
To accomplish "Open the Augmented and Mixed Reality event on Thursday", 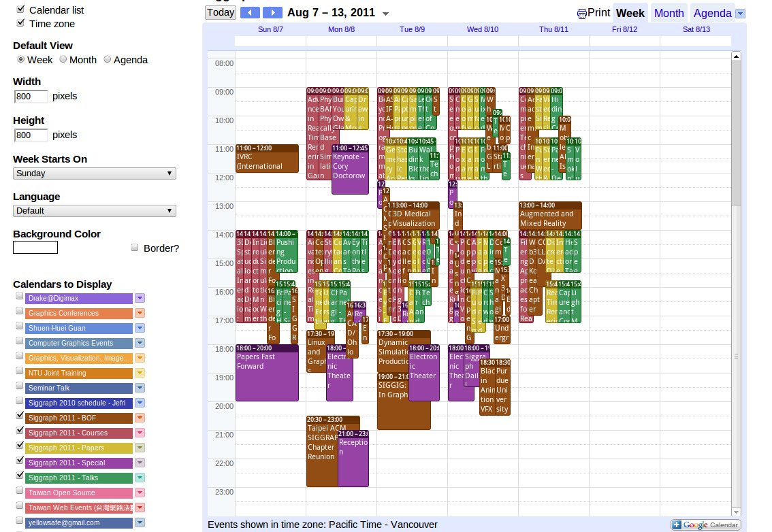I will (x=550, y=216).
